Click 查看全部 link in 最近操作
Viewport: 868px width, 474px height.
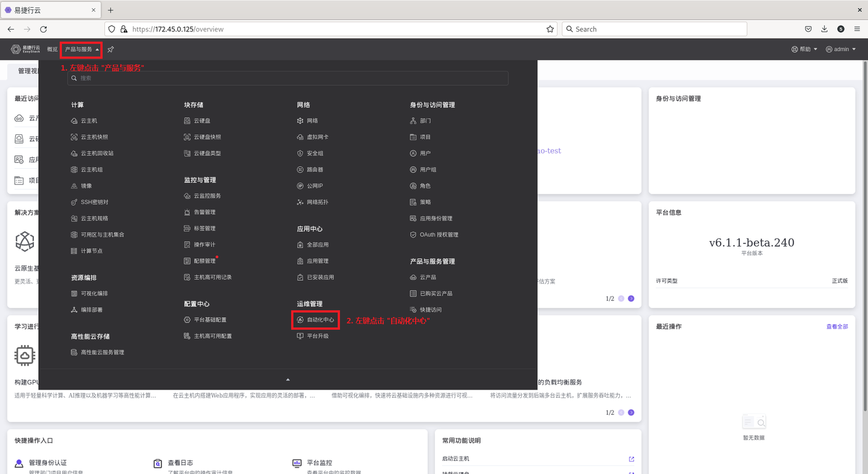pyautogui.click(x=837, y=327)
